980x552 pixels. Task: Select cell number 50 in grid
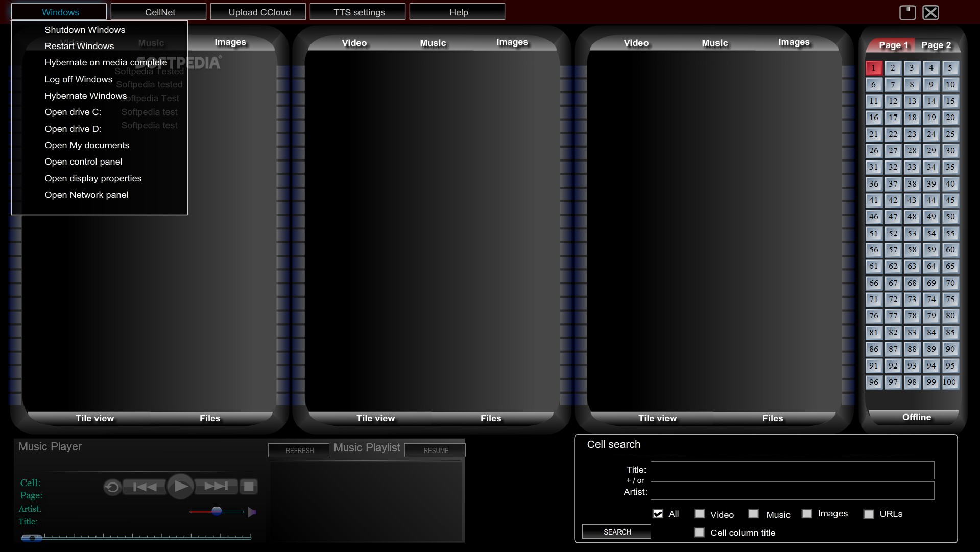point(950,217)
